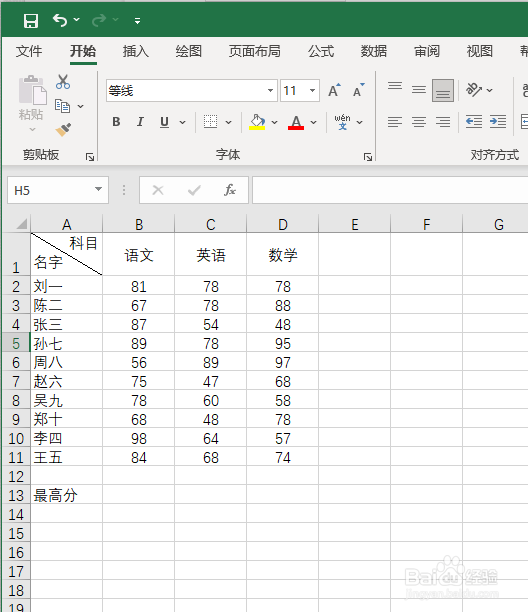Click the Save icon in the title bar

(x=31, y=21)
